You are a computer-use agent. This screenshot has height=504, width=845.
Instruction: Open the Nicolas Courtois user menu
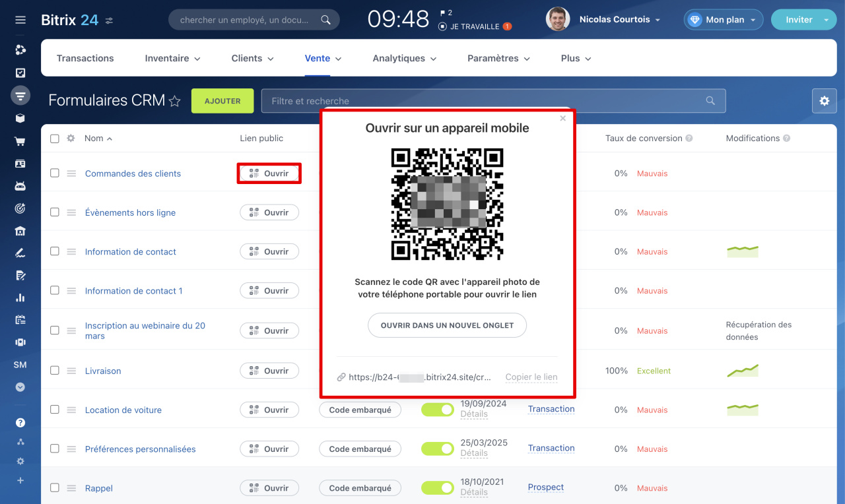point(619,20)
